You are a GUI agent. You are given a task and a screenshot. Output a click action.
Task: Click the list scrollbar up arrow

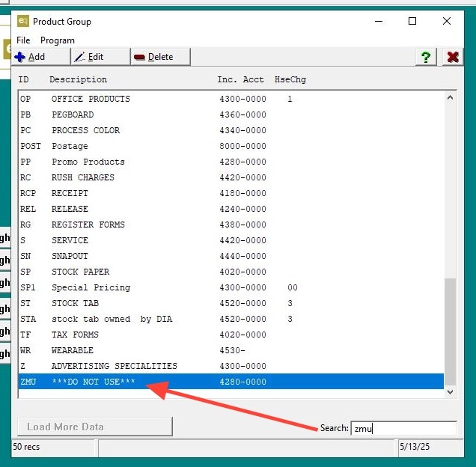pyautogui.click(x=451, y=98)
